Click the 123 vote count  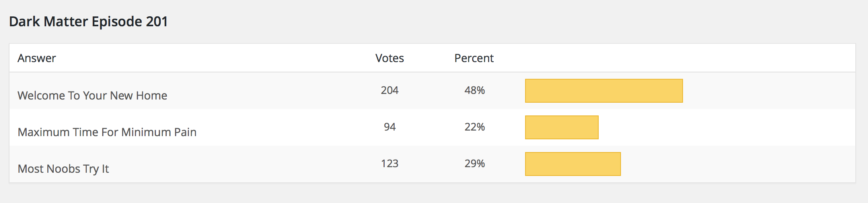point(389,164)
